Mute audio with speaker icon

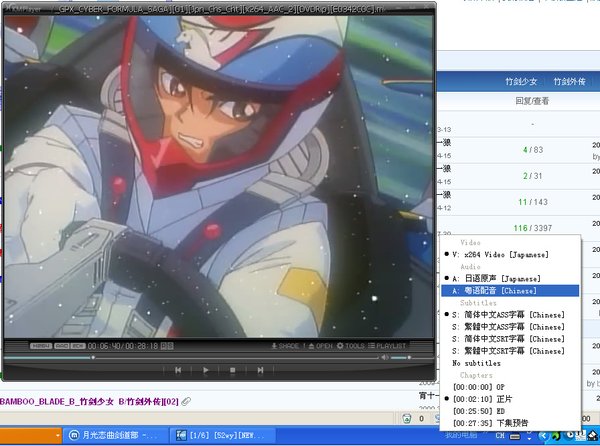click(x=385, y=357)
